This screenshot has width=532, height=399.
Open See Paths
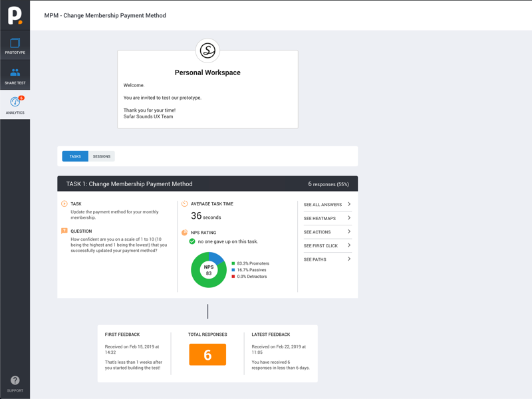tap(327, 259)
